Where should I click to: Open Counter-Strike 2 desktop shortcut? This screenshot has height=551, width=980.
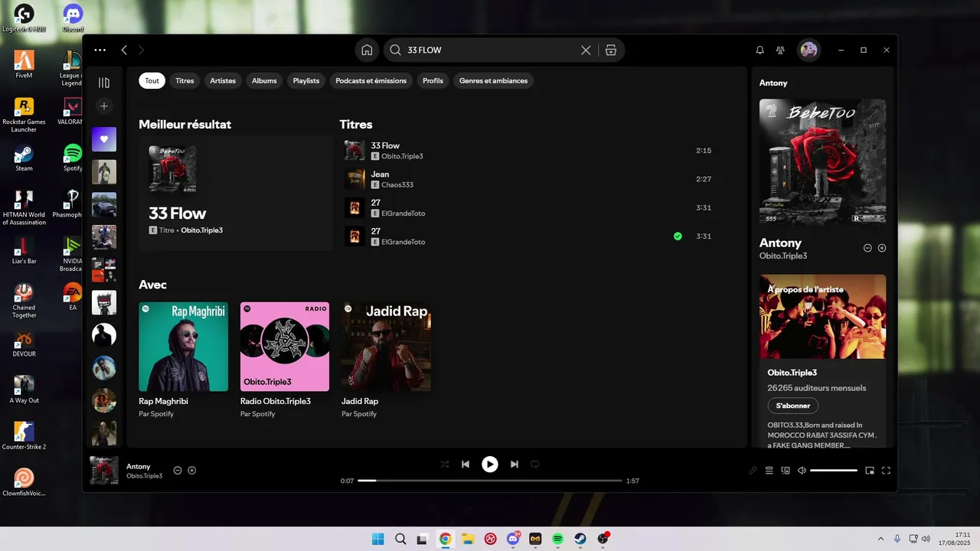pos(24,435)
